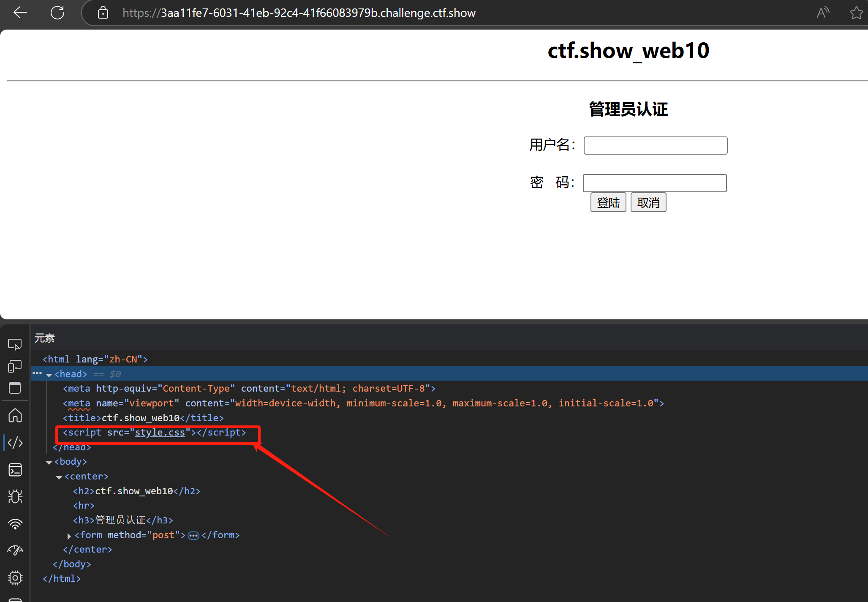Viewport: 868px width, 602px height.
Task: Click the 登陆 login button
Action: coord(608,203)
